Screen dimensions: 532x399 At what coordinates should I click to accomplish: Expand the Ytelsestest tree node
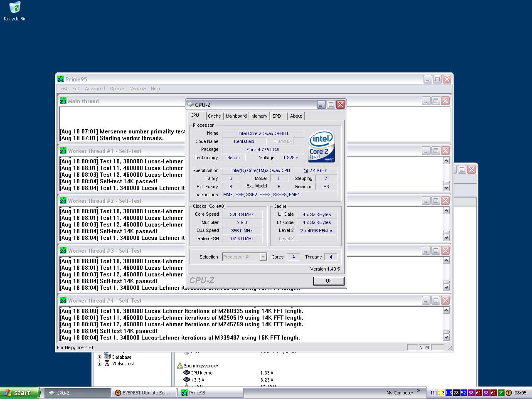point(99,364)
